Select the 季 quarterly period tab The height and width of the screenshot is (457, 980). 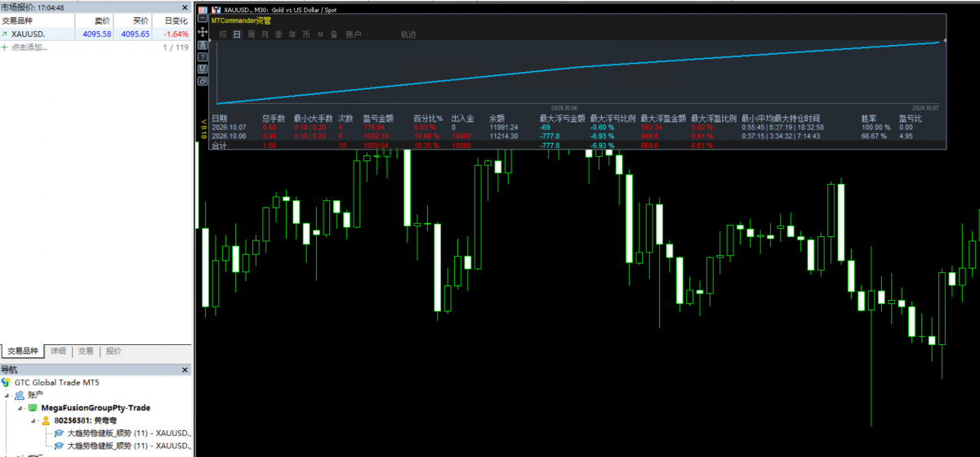tap(278, 34)
